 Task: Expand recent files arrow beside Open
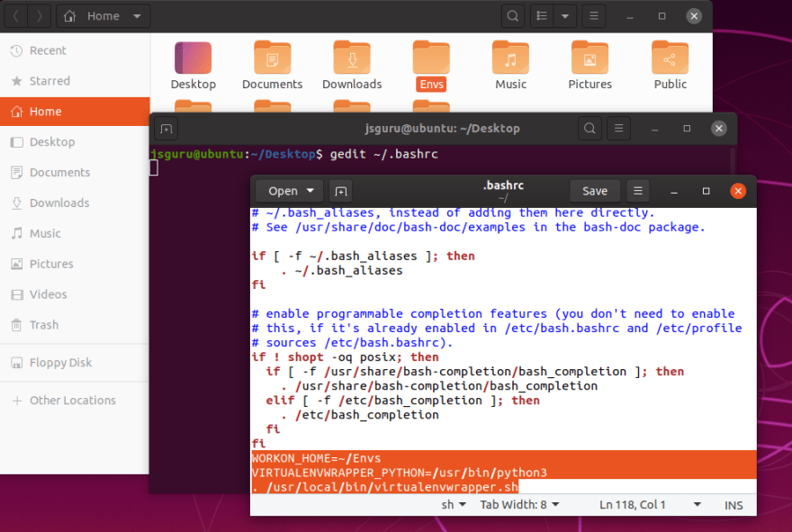coord(310,191)
